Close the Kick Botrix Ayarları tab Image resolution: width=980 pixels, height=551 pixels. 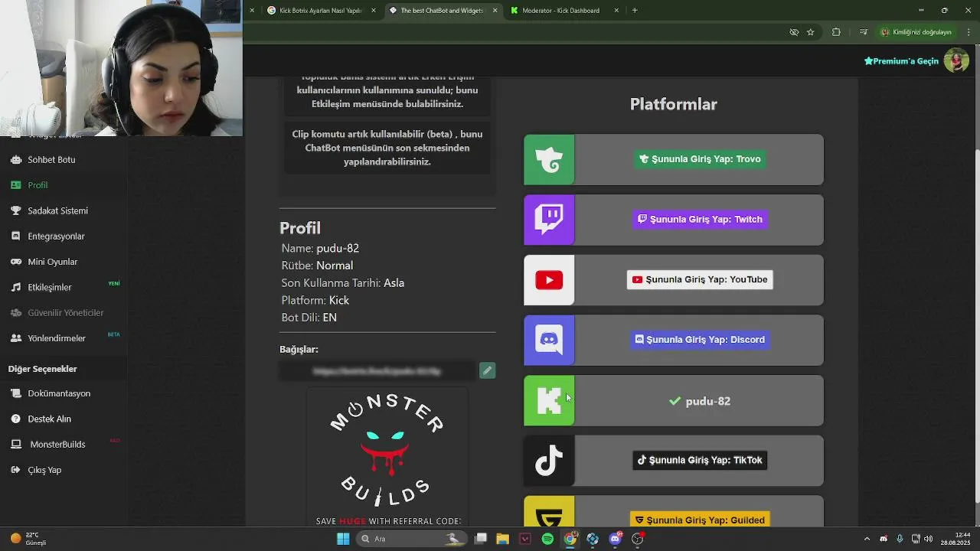[374, 11]
